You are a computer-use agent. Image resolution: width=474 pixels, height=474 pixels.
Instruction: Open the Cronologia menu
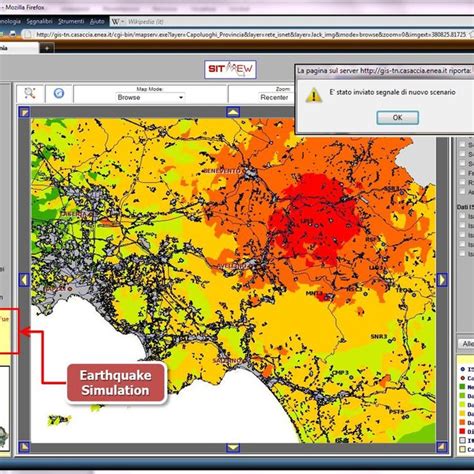click(x=10, y=22)
